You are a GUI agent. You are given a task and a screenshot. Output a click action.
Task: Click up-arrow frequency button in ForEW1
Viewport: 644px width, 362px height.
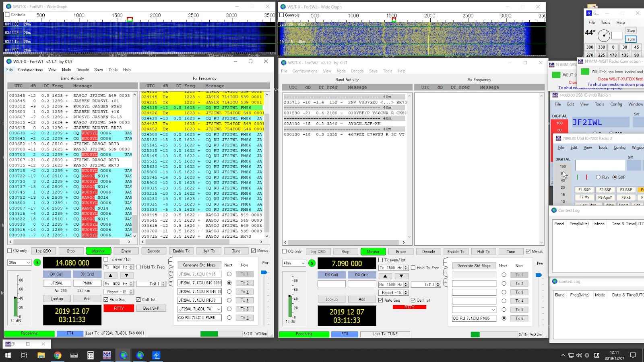click(x=110, y=275)
